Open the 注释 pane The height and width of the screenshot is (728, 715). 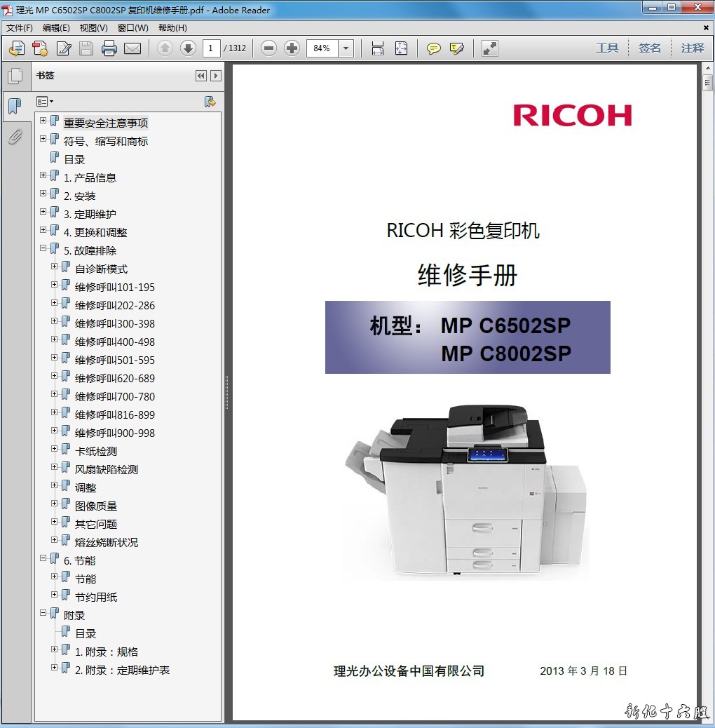(x=692, y=48)
